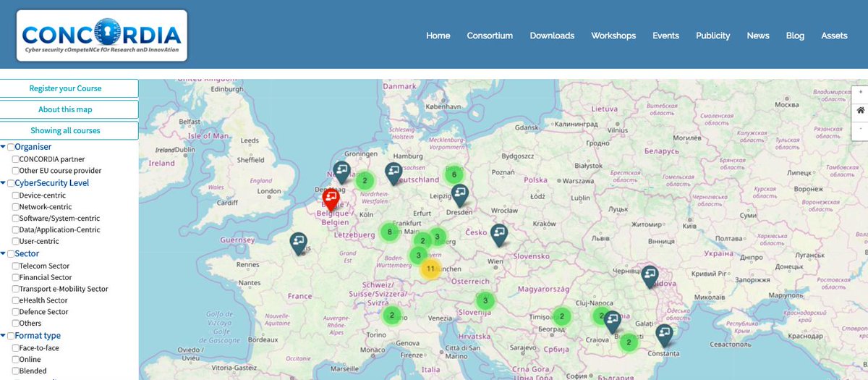Open the Publicity section
Viewport: 868px width, 380px height.
point(713,35)
